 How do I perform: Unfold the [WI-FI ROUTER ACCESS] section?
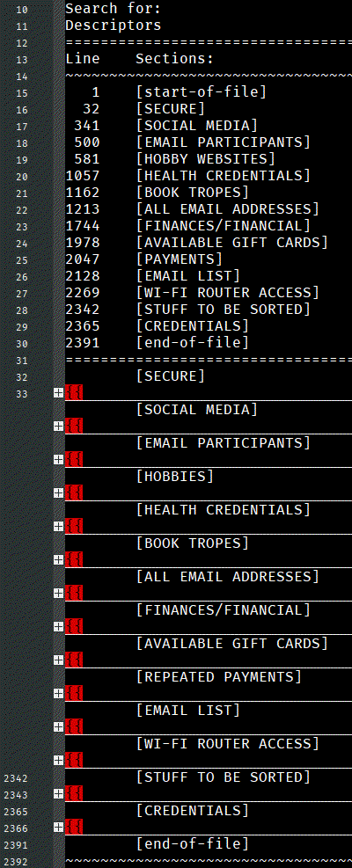[58, 760]
